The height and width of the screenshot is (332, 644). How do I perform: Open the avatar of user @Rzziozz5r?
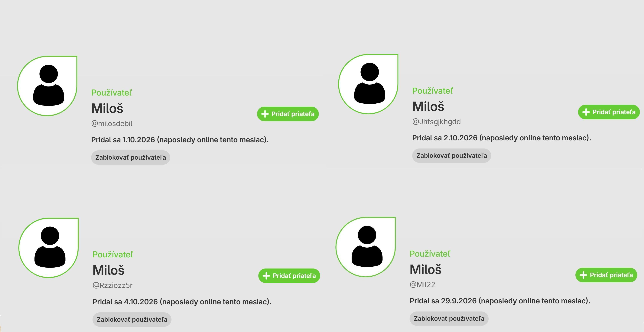click(x=48, y=248)
